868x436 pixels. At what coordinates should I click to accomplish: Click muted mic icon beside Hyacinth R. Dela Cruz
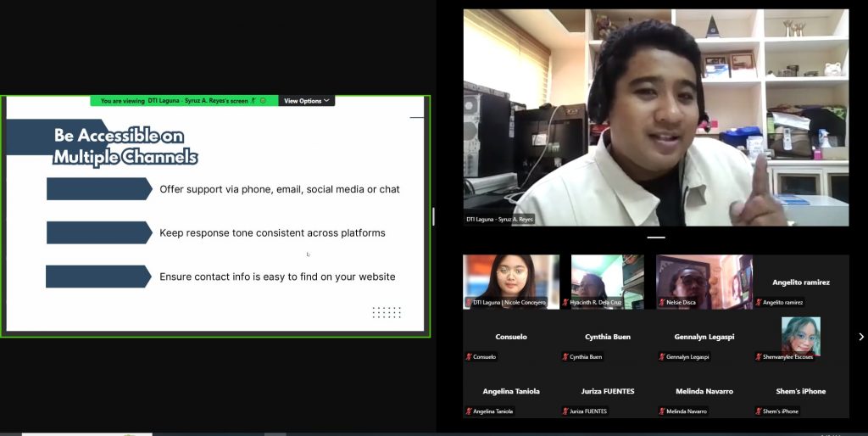tap(565, 303)
